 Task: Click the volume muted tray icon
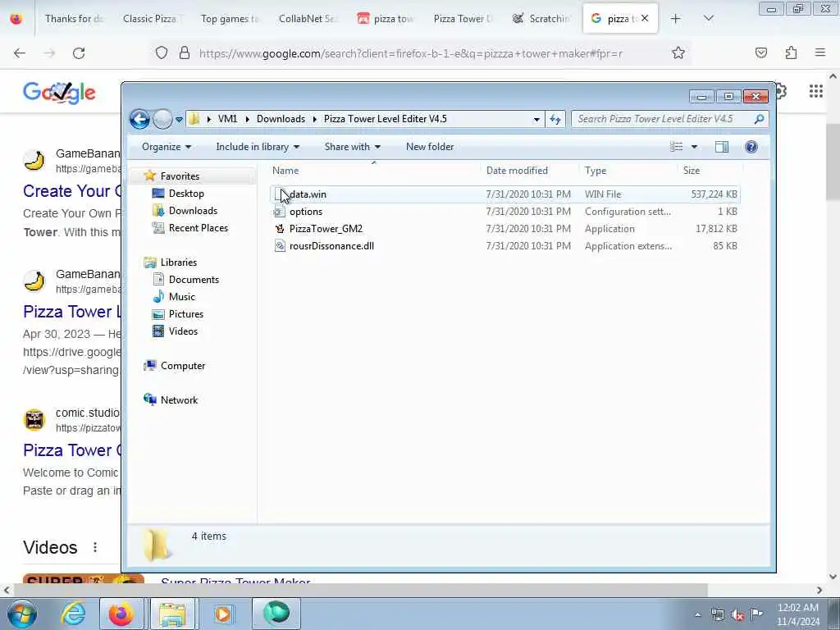tap(737, 615)
